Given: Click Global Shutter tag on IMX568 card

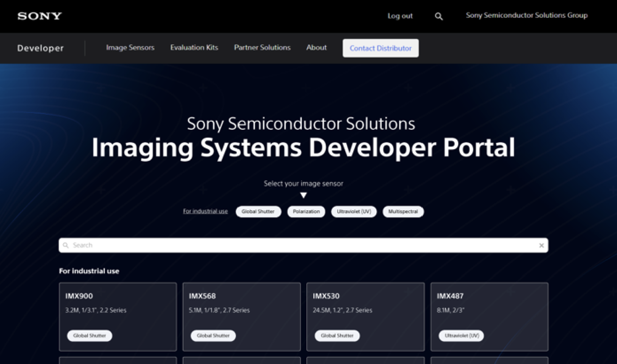Looking at the screenshot, I should click(x=213, y=336).
